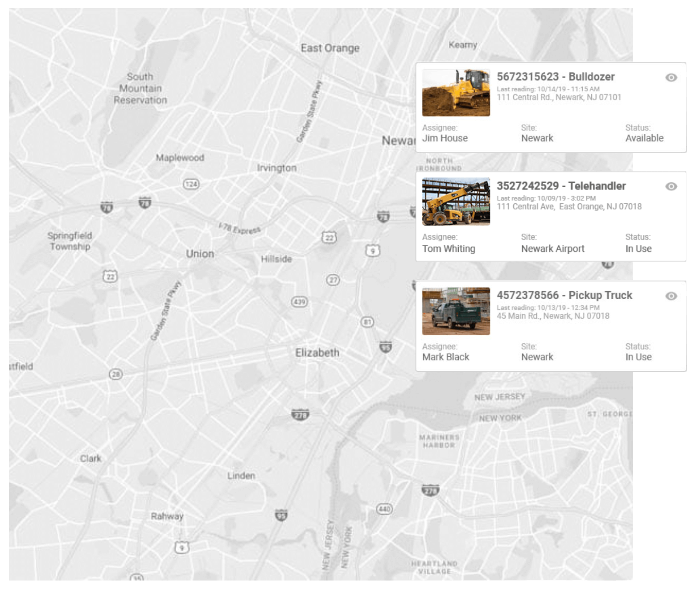Click Elizabeth label on map
Viewport: 700px width, 593px height.
click(x=317, y=353)
